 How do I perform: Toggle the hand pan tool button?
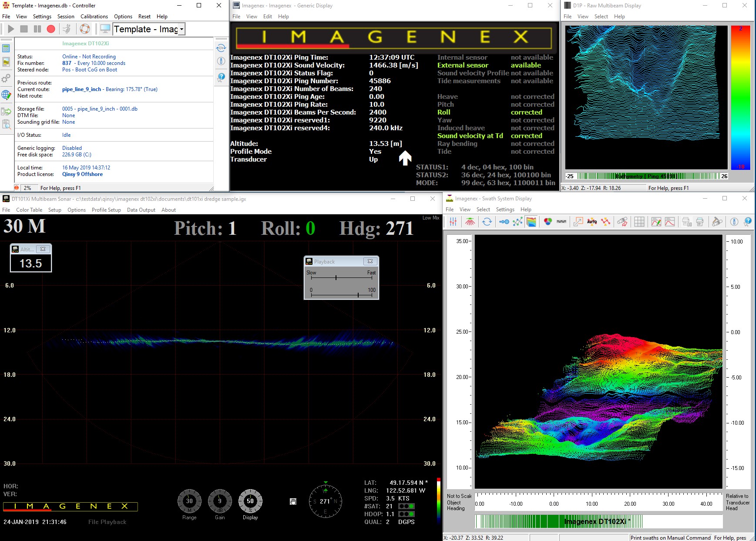click(293, 502)
